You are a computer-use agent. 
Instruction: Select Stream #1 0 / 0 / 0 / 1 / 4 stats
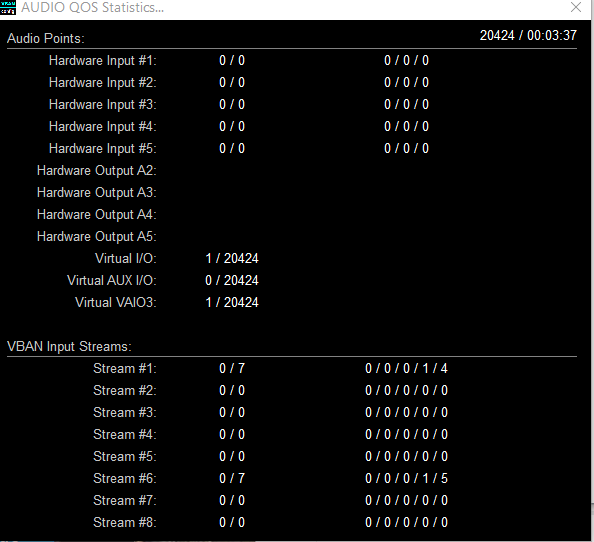coord(406,369)
